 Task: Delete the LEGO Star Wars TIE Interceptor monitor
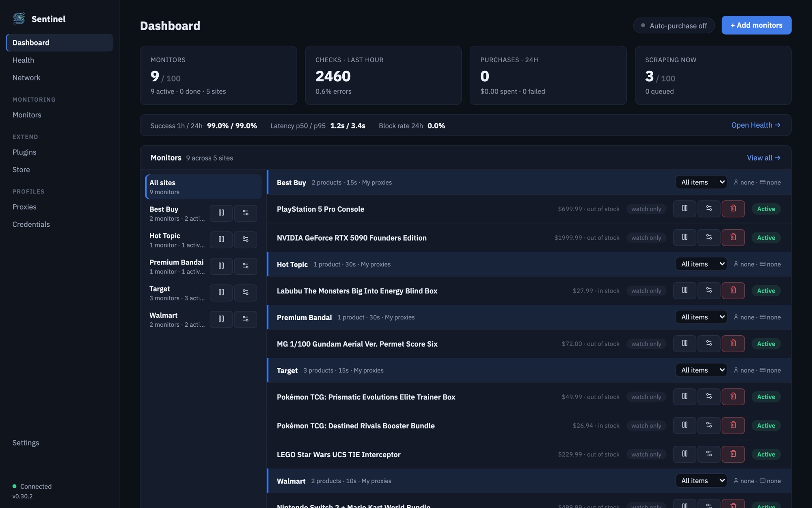[x=733, y=454]
